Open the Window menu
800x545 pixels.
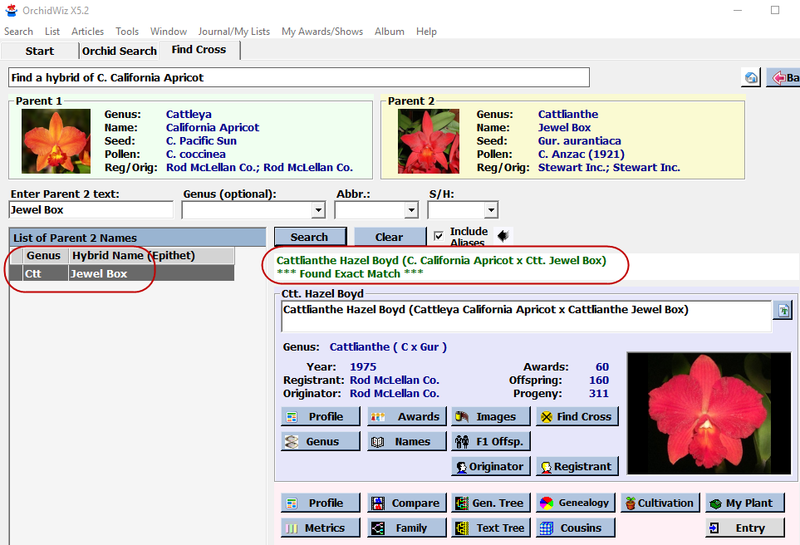[x=168, y=31]
